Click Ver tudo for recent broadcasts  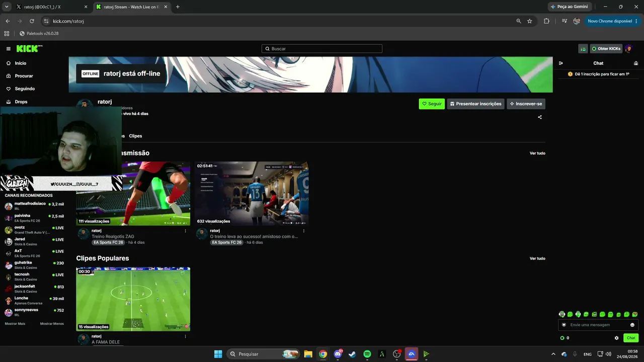[537, 153]
